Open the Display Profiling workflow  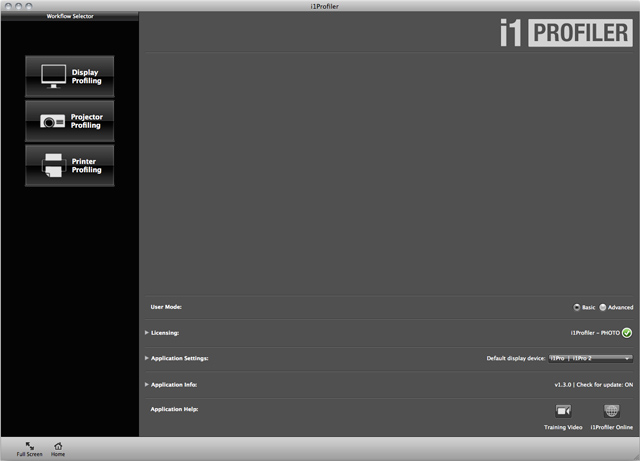[70, 77]
